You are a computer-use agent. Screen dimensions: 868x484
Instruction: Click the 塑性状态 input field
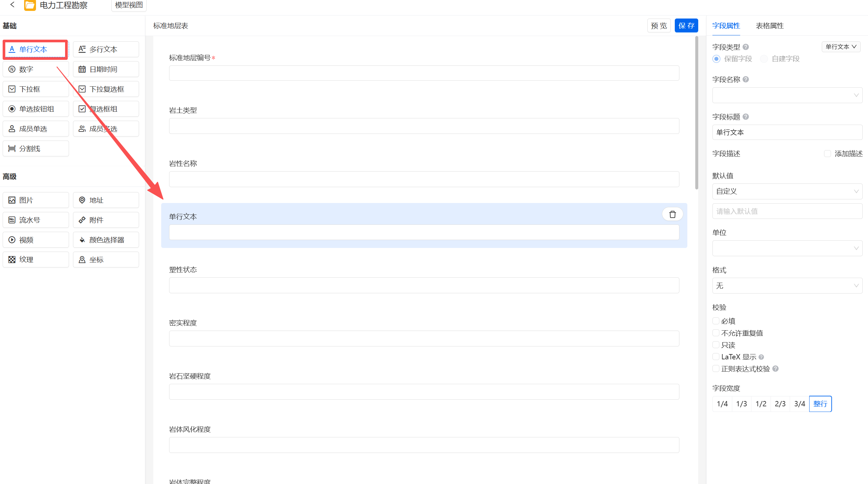click(x=424, y=286)
